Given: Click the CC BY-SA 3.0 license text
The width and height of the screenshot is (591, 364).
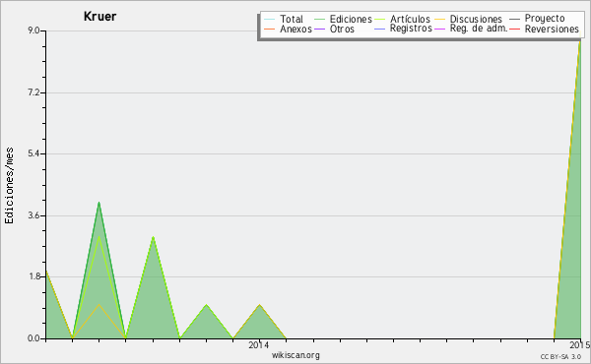Looking at the screenshot, I should point(560,356).
